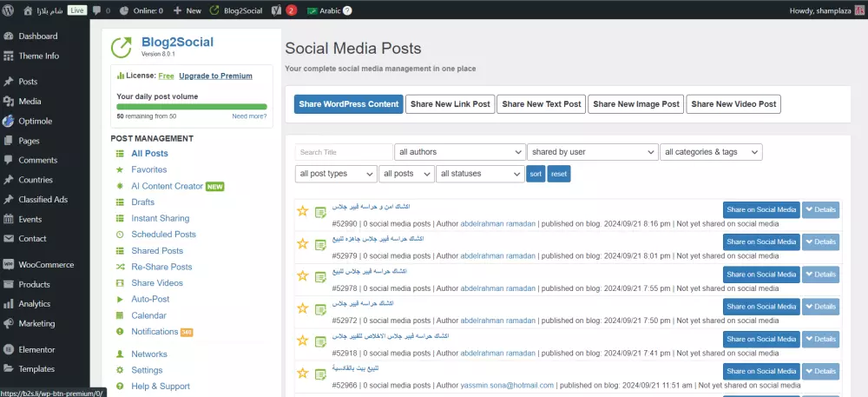Viewport: 868px width, 397px height.
Task: Click Share New Video Post button
Action: (x=733, y=104)
